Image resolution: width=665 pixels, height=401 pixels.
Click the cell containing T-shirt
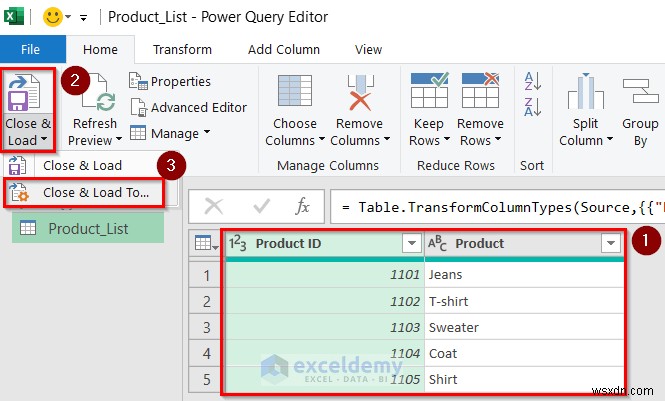(x=524, y=301)
